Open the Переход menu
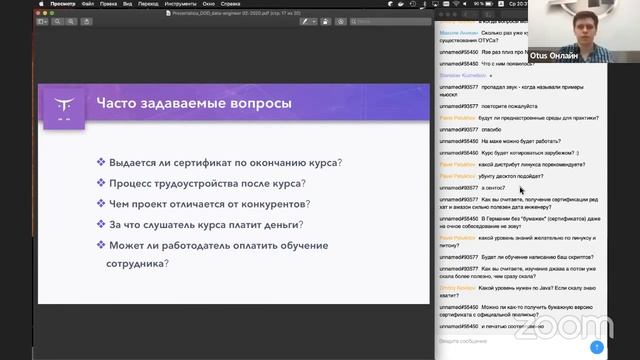Viewport: 640px width, 360px height. [x=148, y=4]
